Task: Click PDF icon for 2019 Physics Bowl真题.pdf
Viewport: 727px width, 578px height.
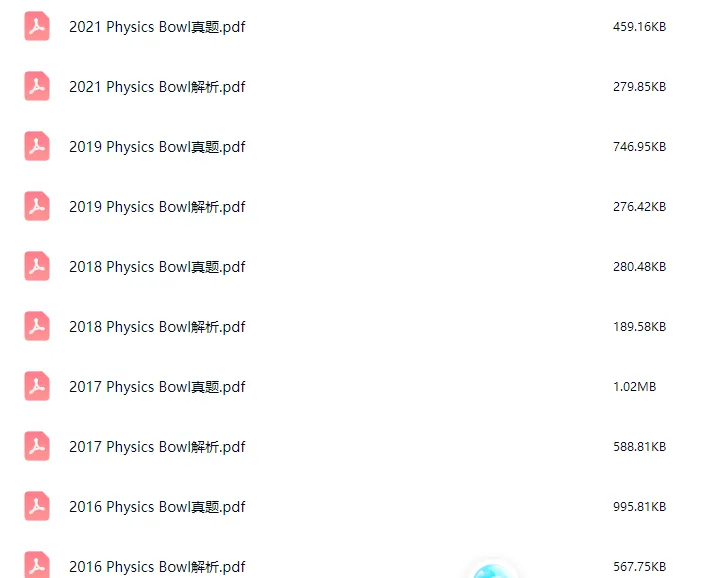Action: tap(37, 146)
